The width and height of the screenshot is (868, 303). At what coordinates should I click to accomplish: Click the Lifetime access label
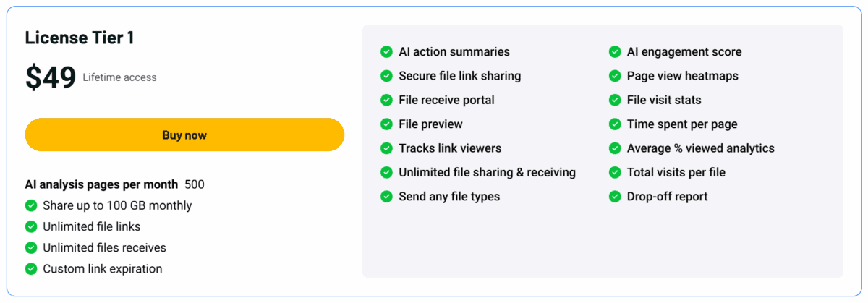point(119,77)
